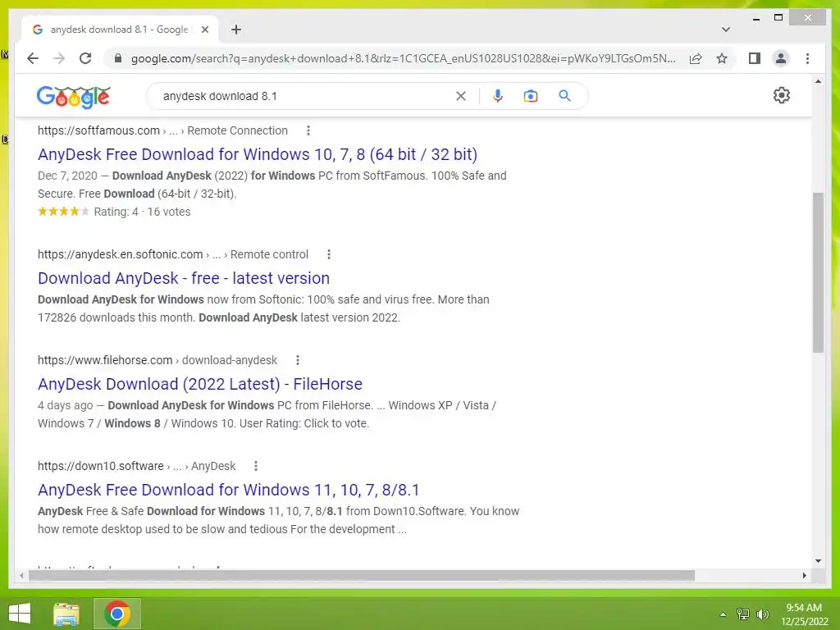Clear the search box text
Viewport: 840px width, 630px height.
(x=461, y=96)
